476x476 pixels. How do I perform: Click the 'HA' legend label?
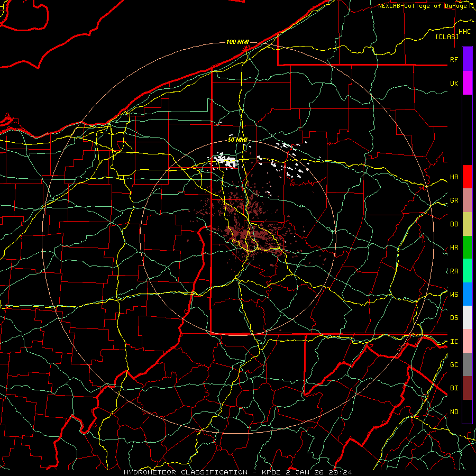[x=454, y=177]
